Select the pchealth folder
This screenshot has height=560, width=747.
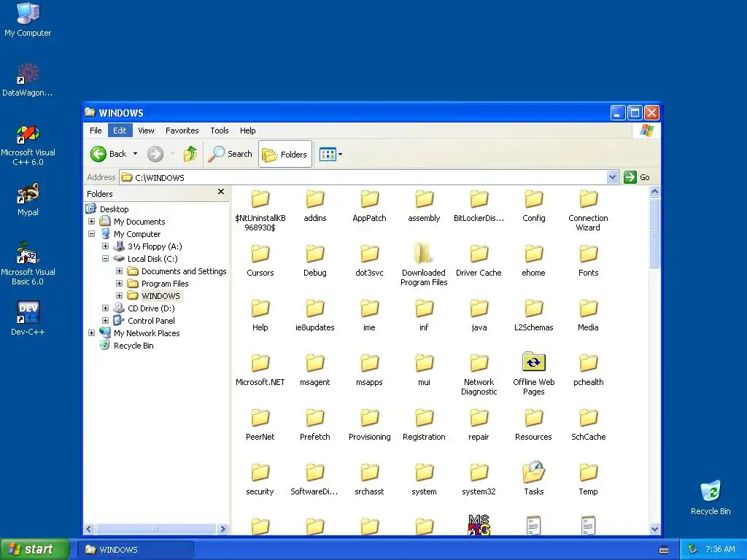pyautogui.click(x=588, y=369)
